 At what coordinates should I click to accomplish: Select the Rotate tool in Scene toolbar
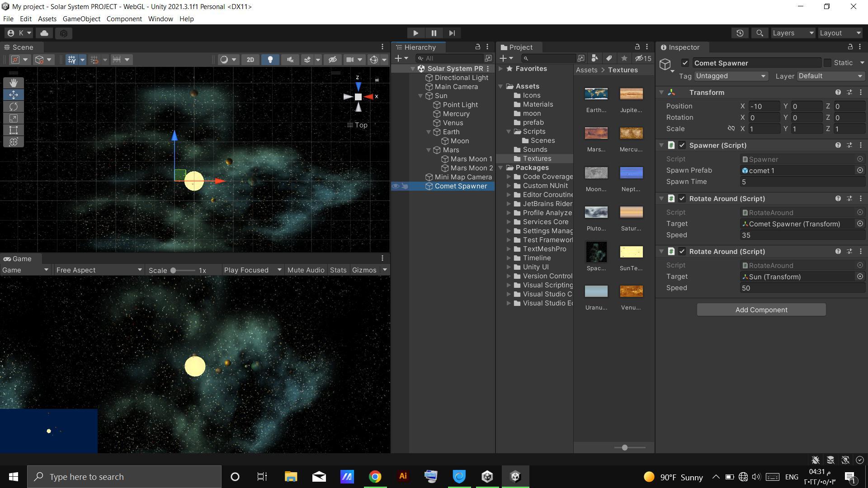[x=14, y=107]
